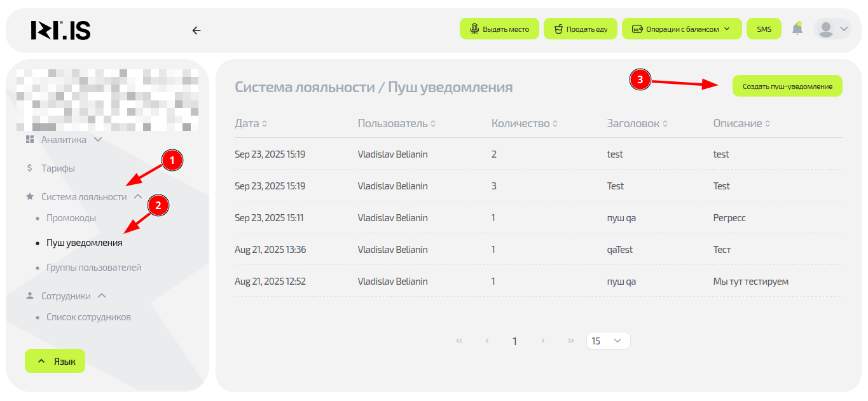Viewport: 868px width, 401px height.
Task: Open Промокоды menu item
Action: click(71, 218)
